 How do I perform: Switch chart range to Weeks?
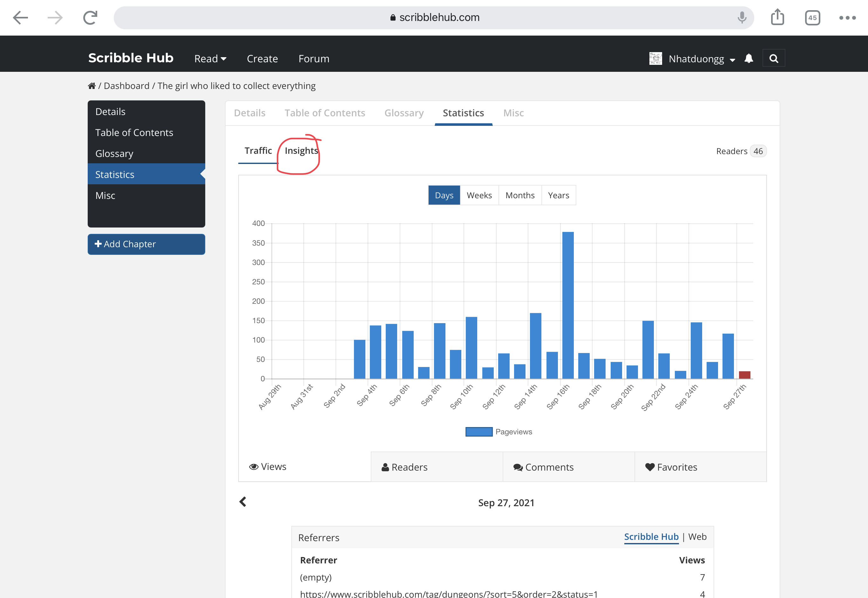[479, 195]
